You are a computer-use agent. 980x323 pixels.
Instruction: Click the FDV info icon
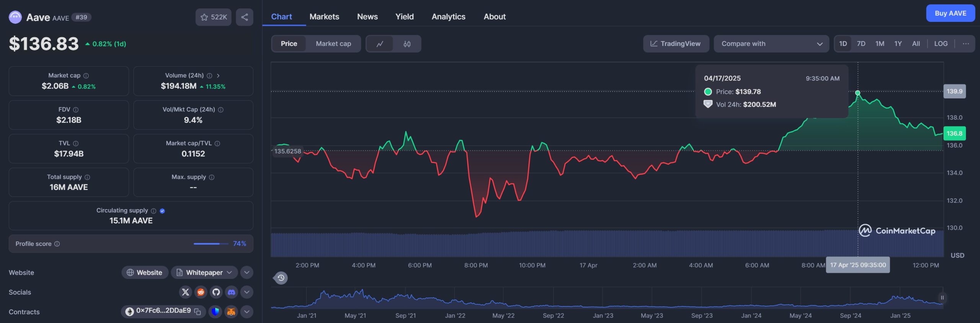76,110
